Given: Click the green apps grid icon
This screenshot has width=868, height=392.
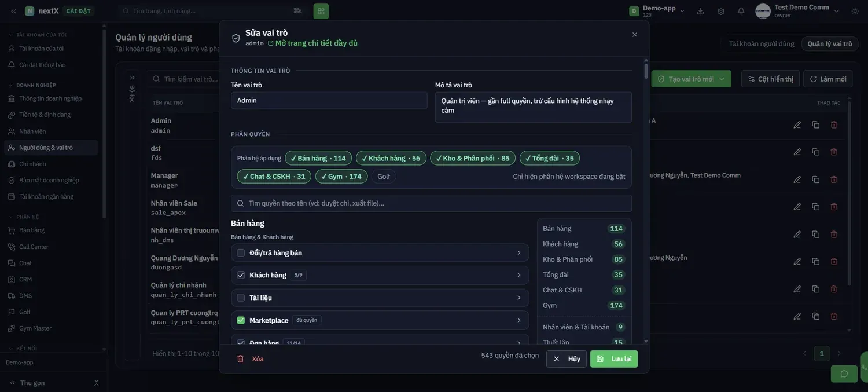Looking at the screenshot, I should pos(321,11).
